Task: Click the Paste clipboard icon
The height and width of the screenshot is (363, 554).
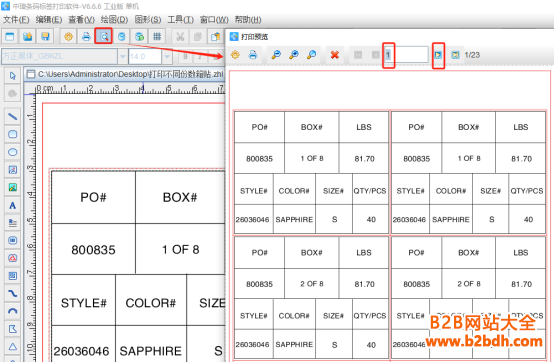Action: (x=215, y=36)
